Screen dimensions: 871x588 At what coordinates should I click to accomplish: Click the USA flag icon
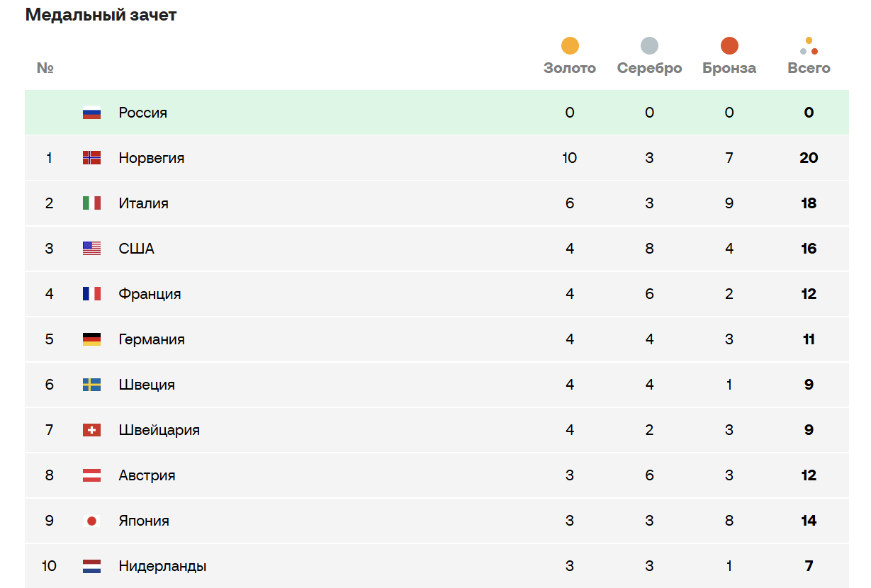(91, 249)
